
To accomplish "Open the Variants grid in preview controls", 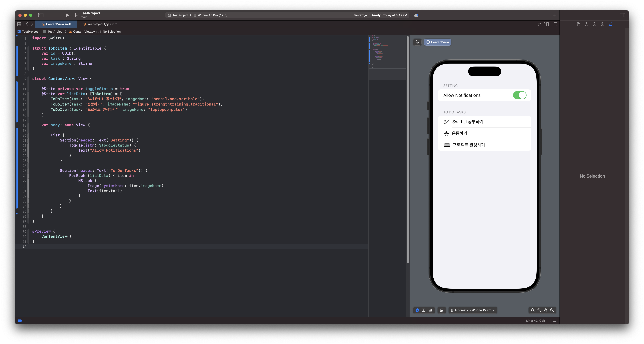I will [431, 310].
